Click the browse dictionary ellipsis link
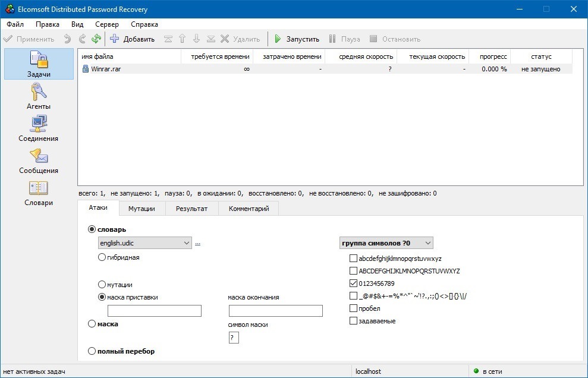This screenshot has width=588, height=378. (198, 243)
